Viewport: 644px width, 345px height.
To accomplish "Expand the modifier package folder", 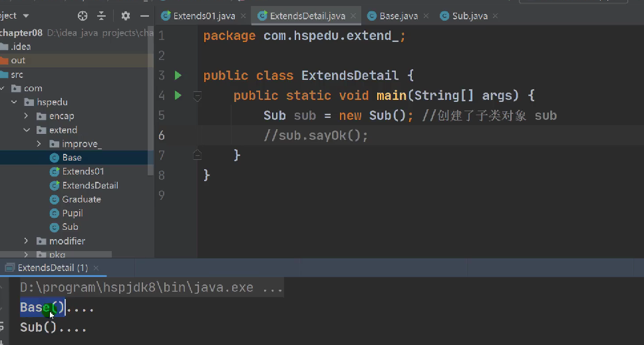I will [27, 240].
